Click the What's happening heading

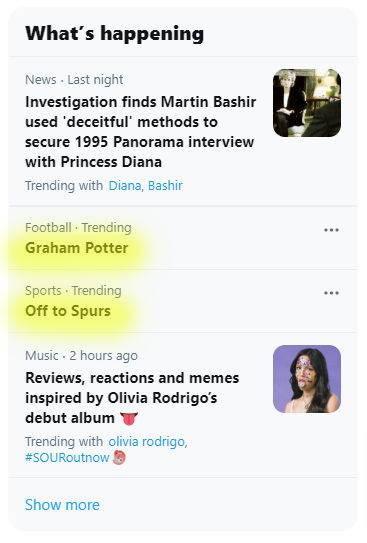(115, 34)
